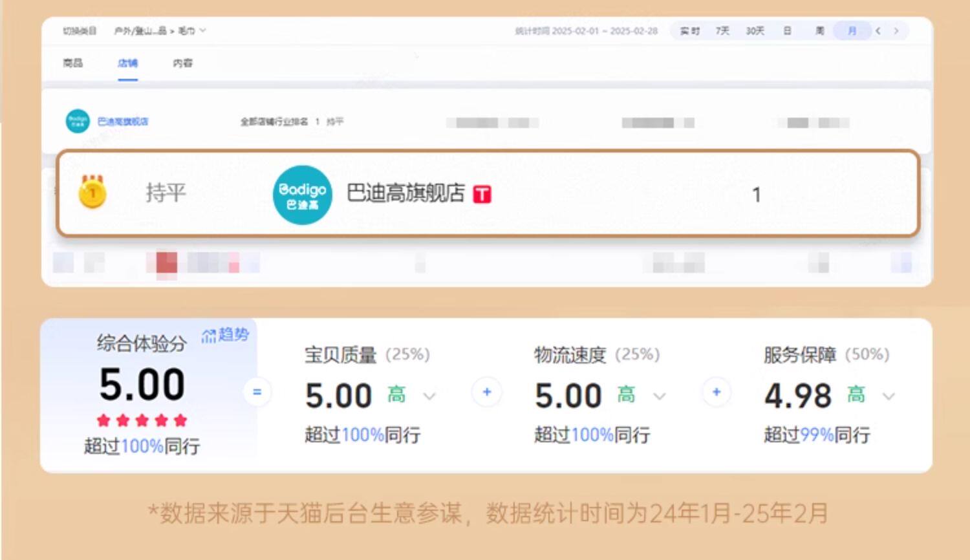The width and height of the screenshot is (970, 560).
Task: Expand the 宝贝质量 score details chevron
Action: pos(429,396)
